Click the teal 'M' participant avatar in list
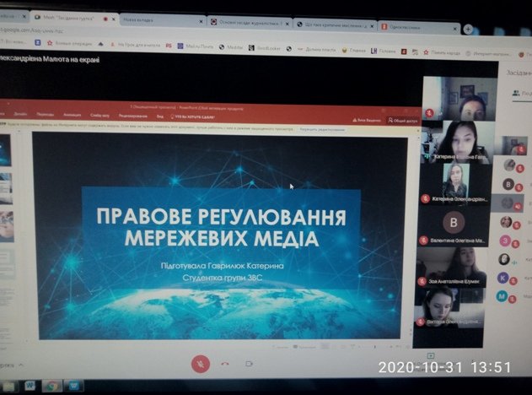532x395 pixels. [x=502, y=295]
